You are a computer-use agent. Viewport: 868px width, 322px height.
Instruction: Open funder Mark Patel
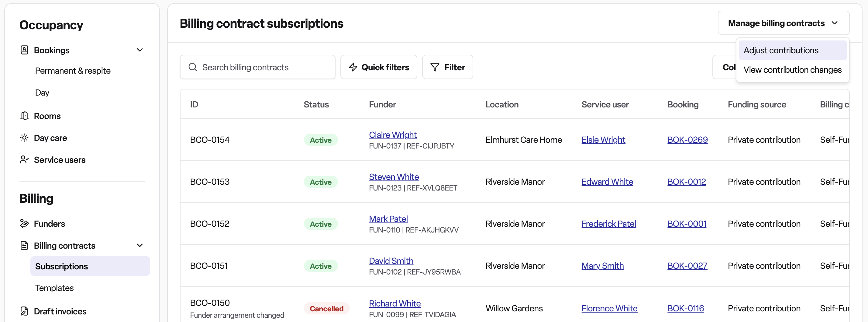(x=388, y=219)
